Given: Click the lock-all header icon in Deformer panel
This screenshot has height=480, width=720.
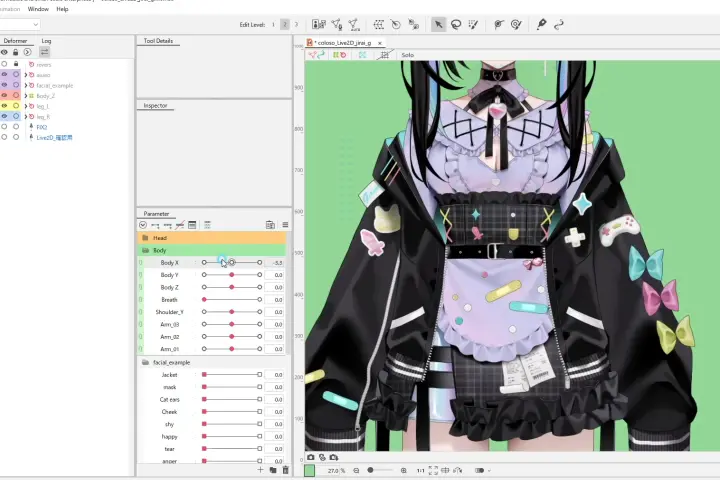Looking at the screenshot, I should (16, 52).
